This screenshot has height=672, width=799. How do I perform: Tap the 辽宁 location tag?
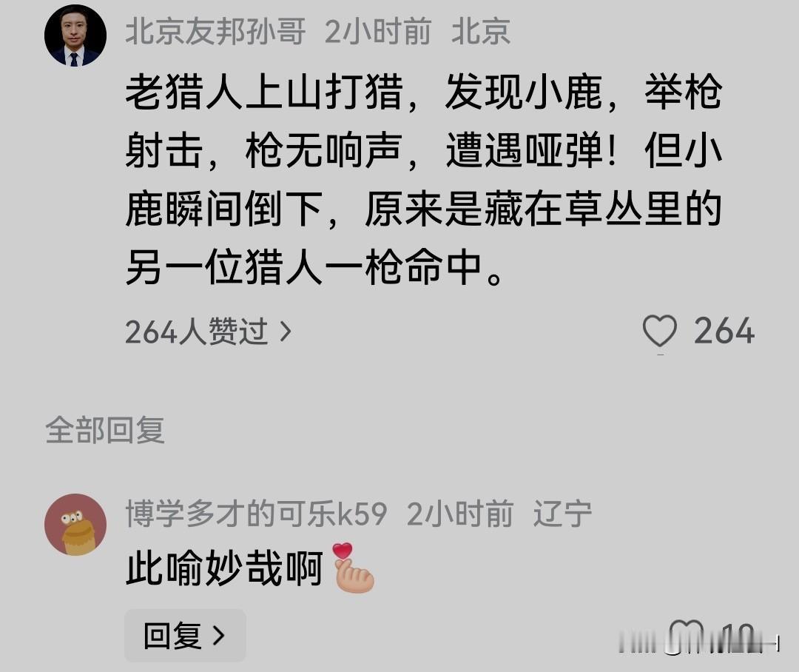[562, 514]
